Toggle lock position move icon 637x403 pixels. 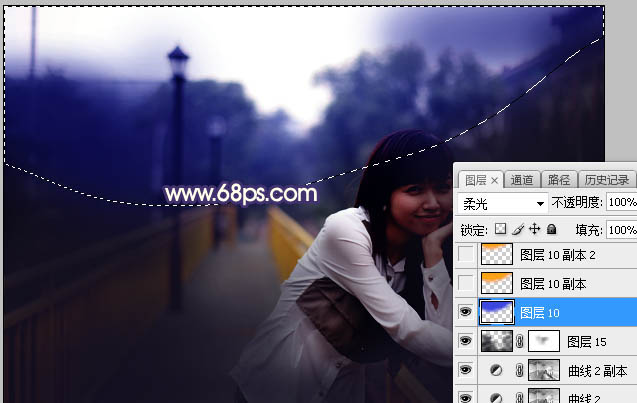tap(534, 229)
